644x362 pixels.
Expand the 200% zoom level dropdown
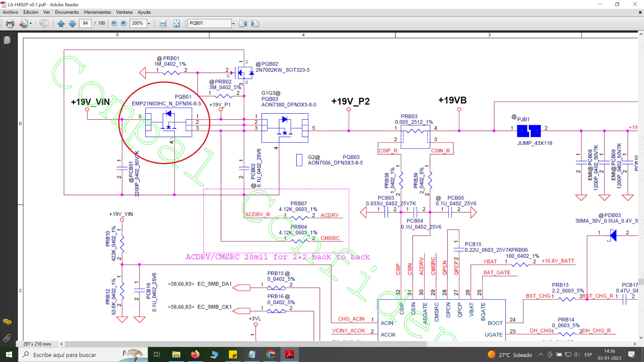[149, 23]
